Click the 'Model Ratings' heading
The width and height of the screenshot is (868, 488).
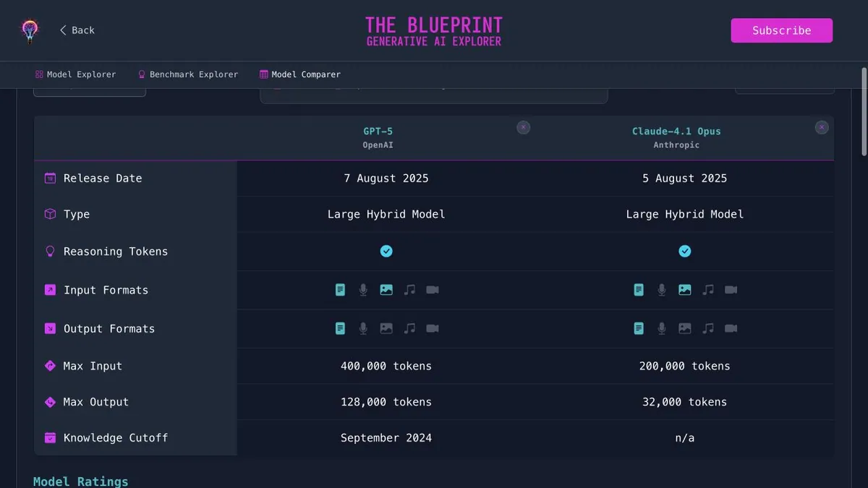[81, 481]
